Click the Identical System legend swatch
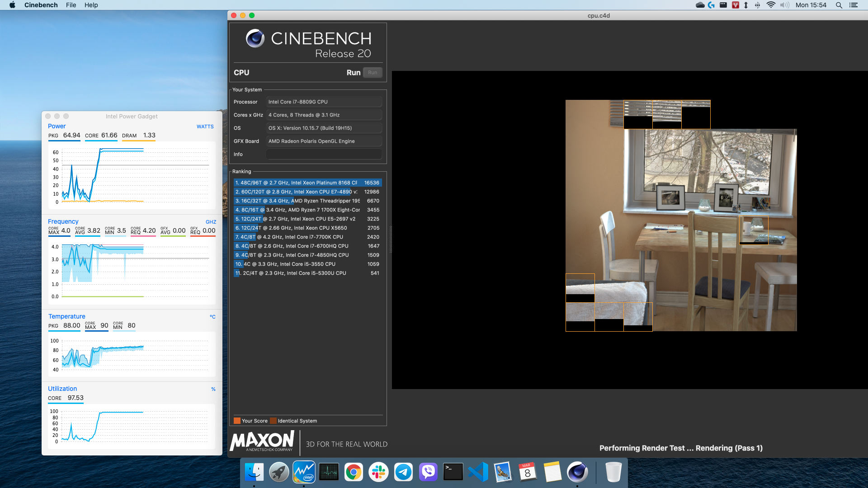Viewport: 868px width, 488px height. point(273,421)
